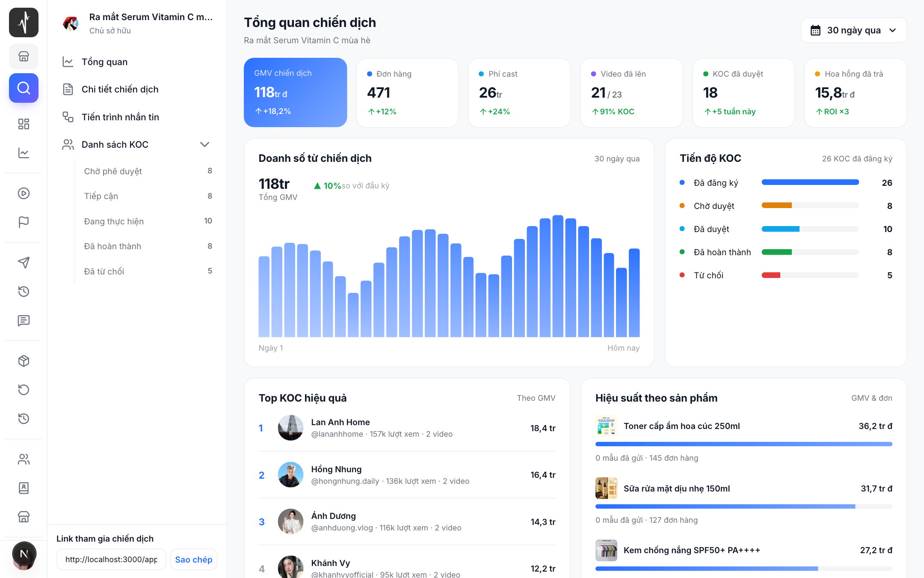Select the flag icon in sidebar

click(24, 222)
